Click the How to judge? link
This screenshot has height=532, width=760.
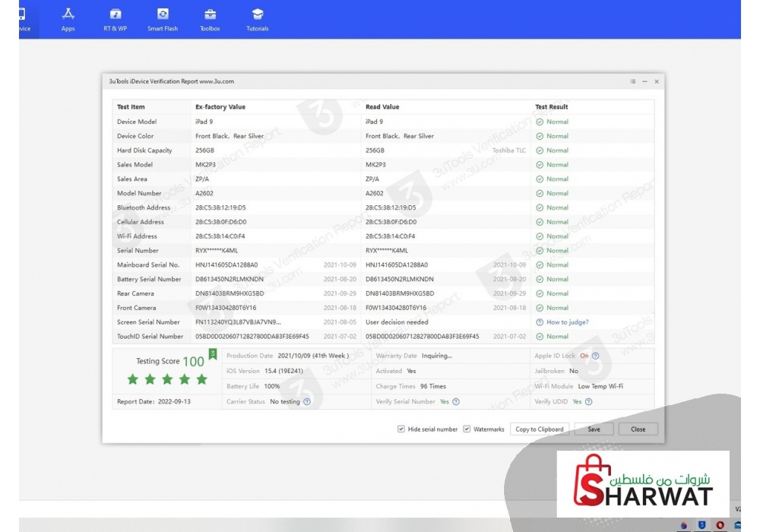[x=567, y=322]
